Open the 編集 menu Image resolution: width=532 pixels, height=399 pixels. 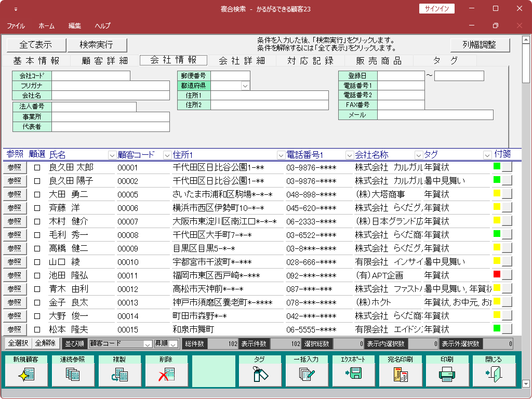click(x=75, y=26)
